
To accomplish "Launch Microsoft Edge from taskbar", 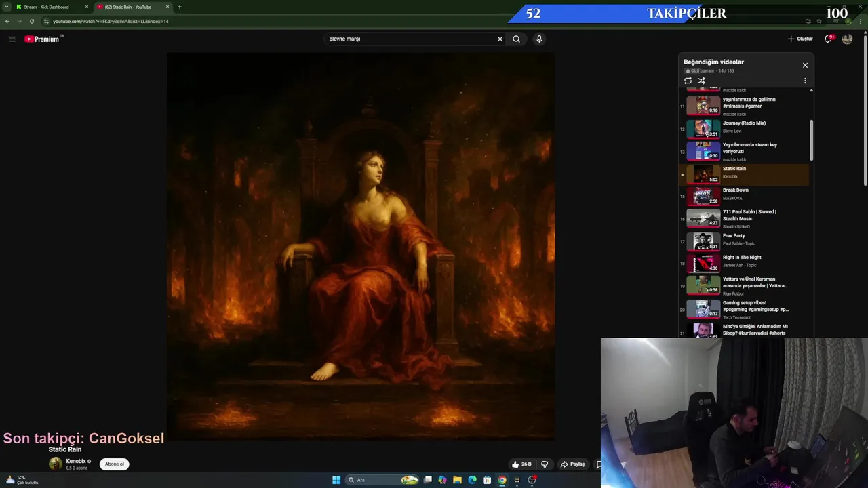I will 472,480.
